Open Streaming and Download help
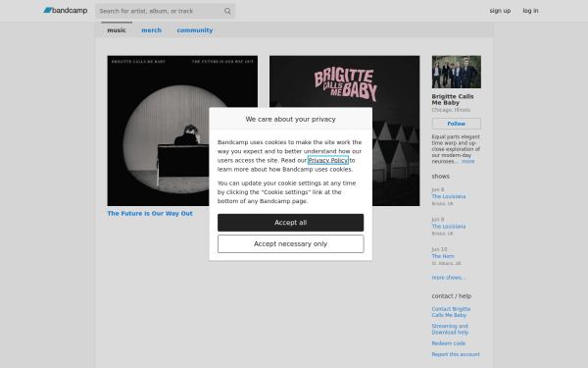588x368 pixels. pyautogui.click(x=450, y=330)
